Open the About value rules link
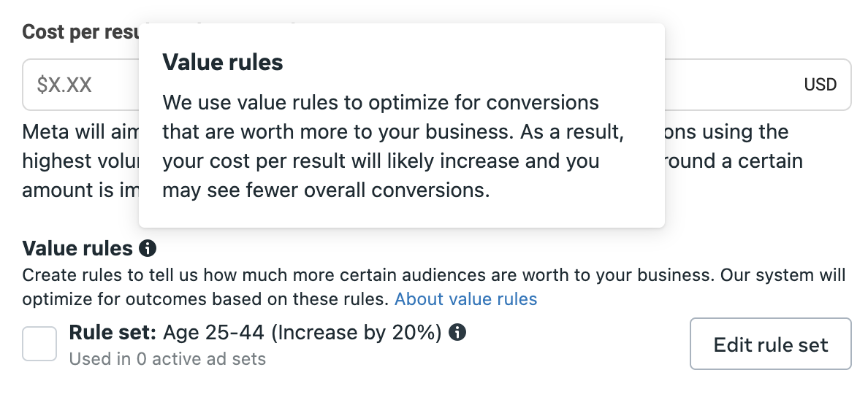The image size is (868, 397). click(x=465, y=299)
